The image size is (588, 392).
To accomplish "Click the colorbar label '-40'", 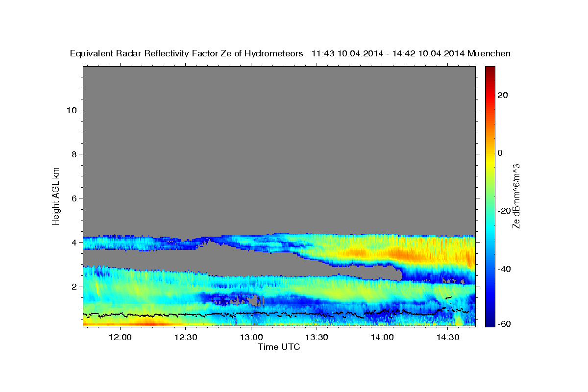I will (504, 269).
